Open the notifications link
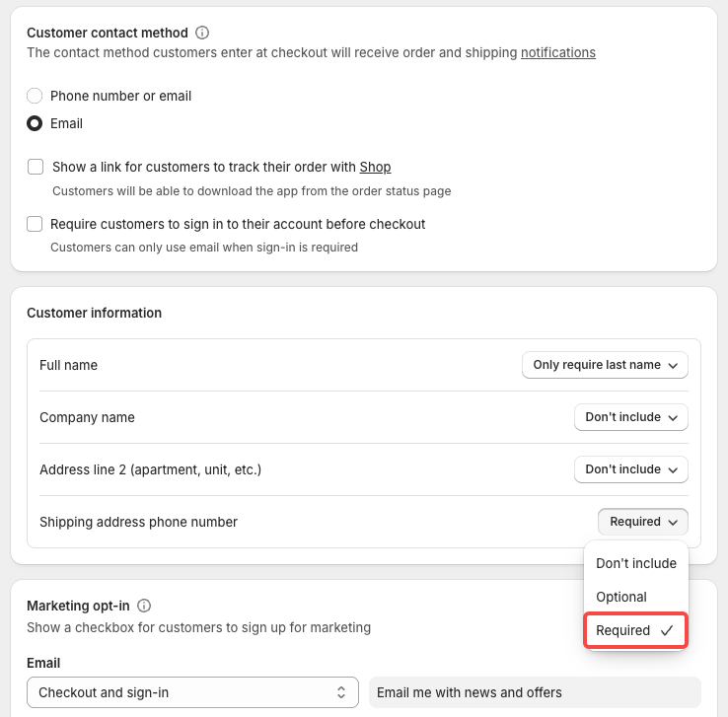728x717 pixels. tap(558, 53)
